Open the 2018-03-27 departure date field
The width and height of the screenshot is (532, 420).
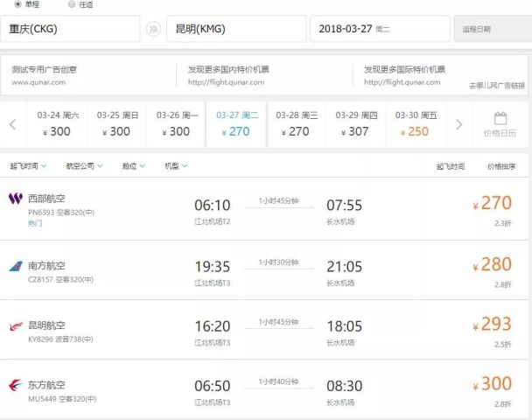[x=380, y=29]
